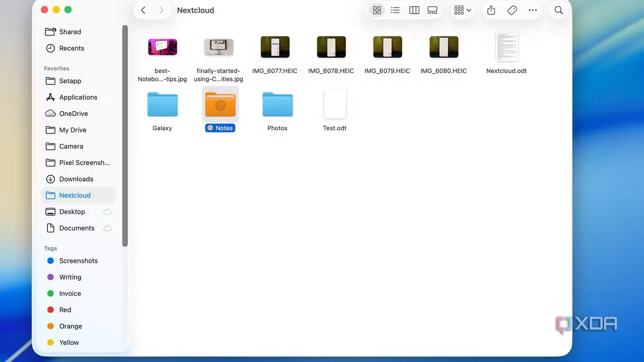Open the Search magnifier icon
Image resolution: width=644 pixels, height=362 pixels.
click(559, 10)
